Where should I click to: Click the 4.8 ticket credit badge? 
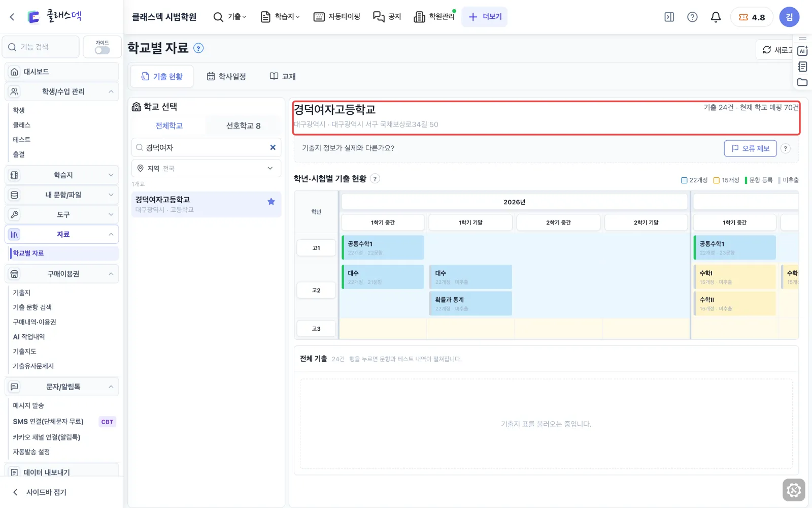[x=752, y=17]
